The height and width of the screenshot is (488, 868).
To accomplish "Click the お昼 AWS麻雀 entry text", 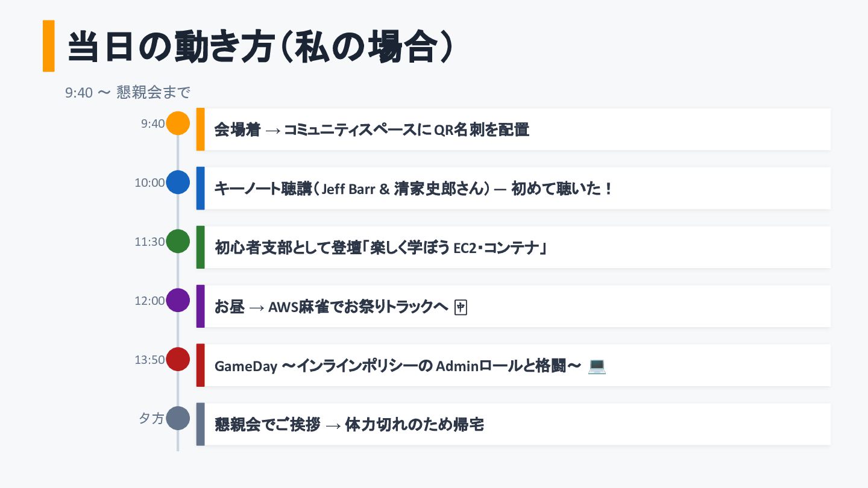I will (332, 307).
